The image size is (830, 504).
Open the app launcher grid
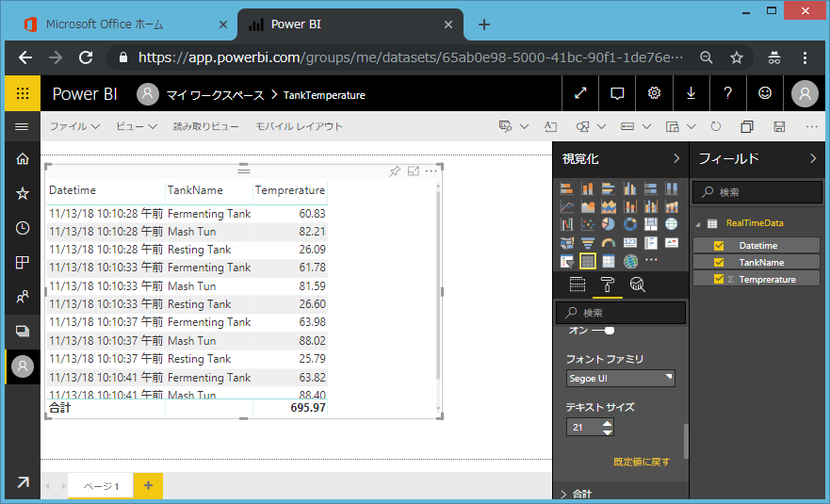23,93
